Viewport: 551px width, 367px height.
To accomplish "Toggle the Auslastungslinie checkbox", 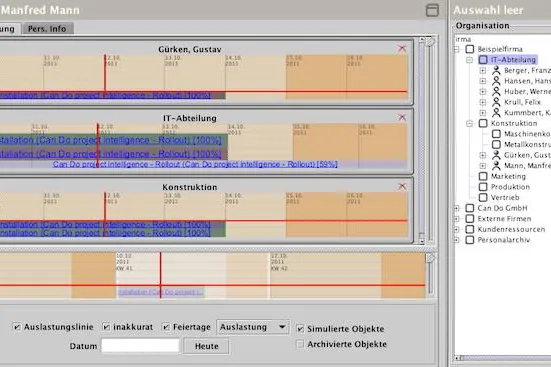I will pos(17,327).
